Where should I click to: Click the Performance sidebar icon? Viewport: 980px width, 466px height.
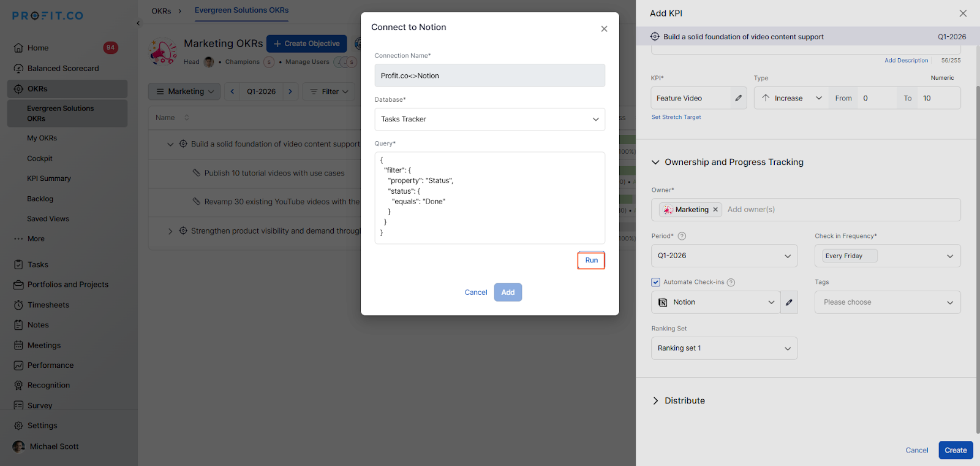[18, 365]
